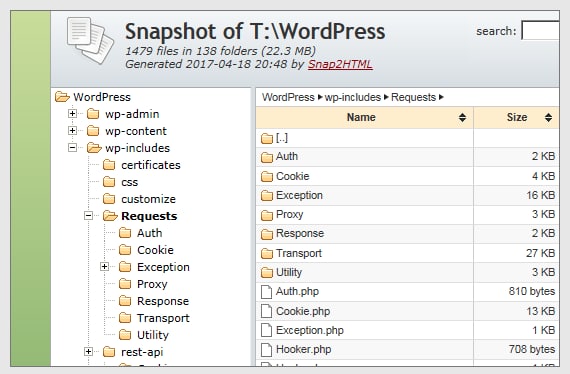Click the Requests open folder icon in tree
This screenshot has width=570, height=374.
(110, 216)
